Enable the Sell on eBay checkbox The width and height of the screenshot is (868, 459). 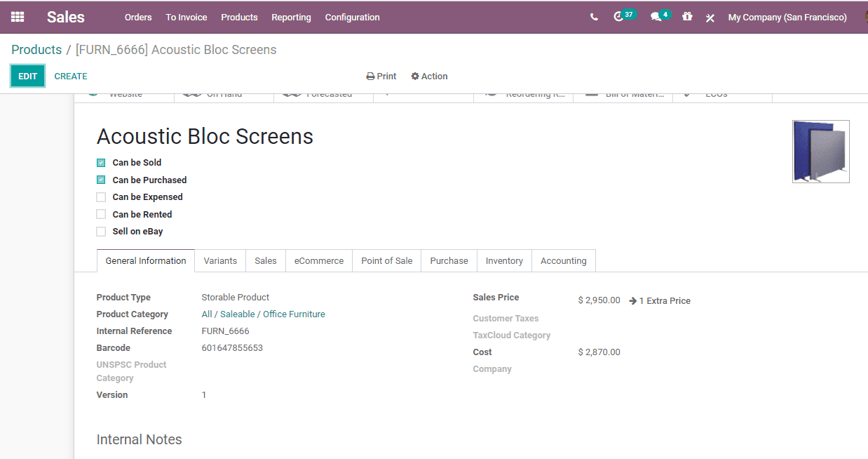[x=101, y=232]
